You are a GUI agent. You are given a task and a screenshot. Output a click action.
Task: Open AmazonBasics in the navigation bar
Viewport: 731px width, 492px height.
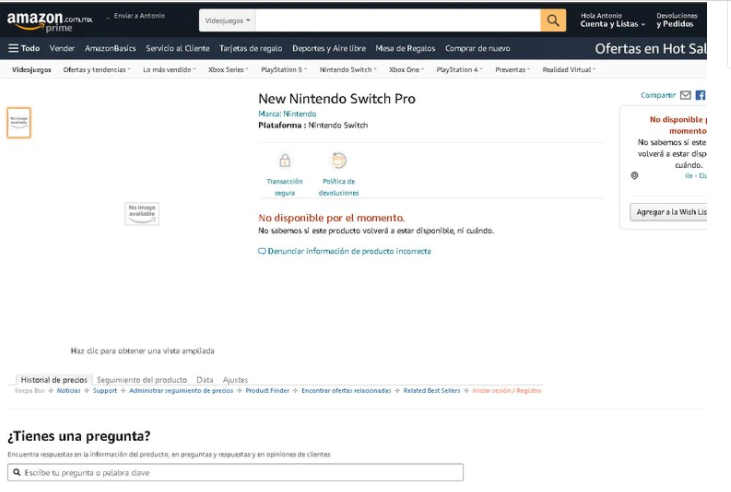[110, 48]
